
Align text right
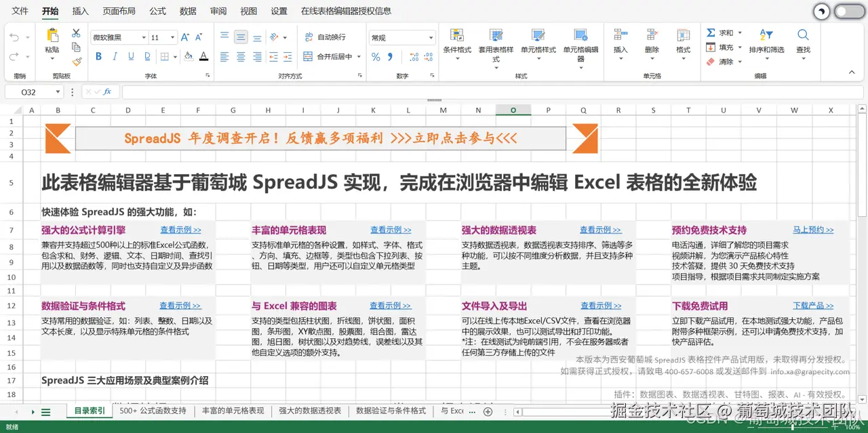coord(256,57)
